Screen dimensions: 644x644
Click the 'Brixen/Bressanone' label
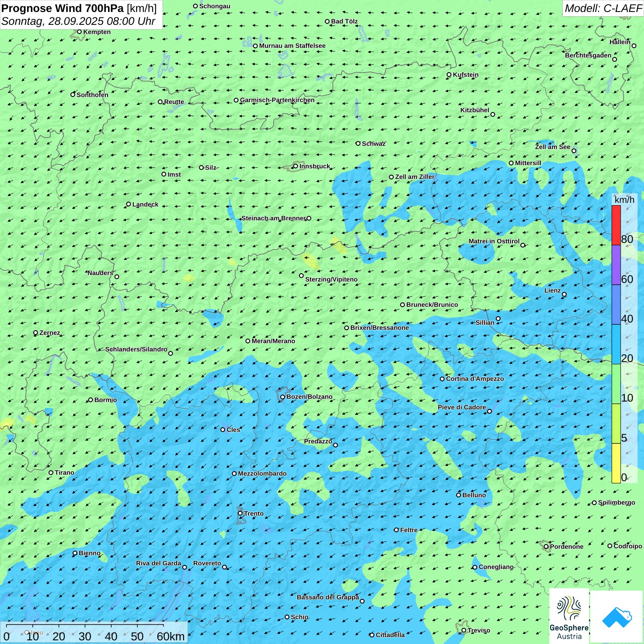(x=379, y=328)
